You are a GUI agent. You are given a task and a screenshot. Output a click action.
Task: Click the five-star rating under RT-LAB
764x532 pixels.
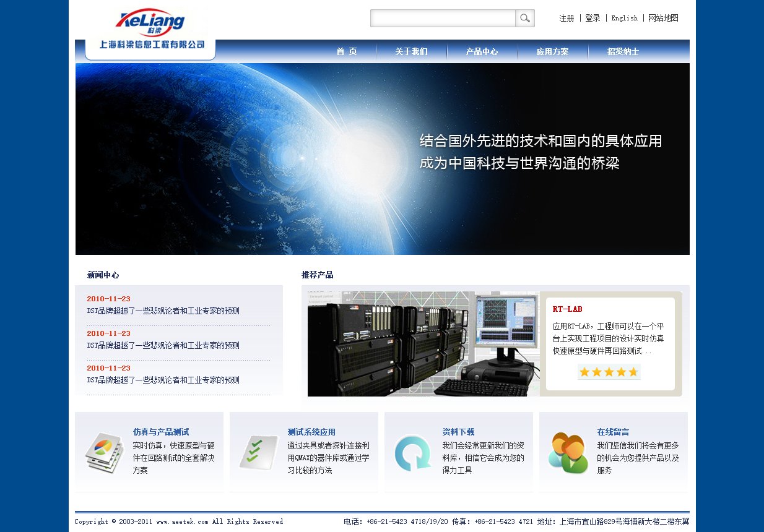609,372
